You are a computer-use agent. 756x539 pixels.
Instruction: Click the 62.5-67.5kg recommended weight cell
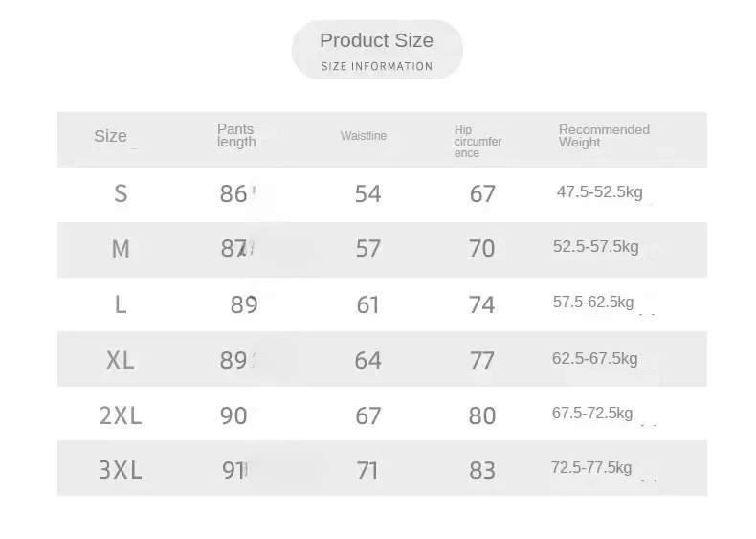(x=594, y=359)
